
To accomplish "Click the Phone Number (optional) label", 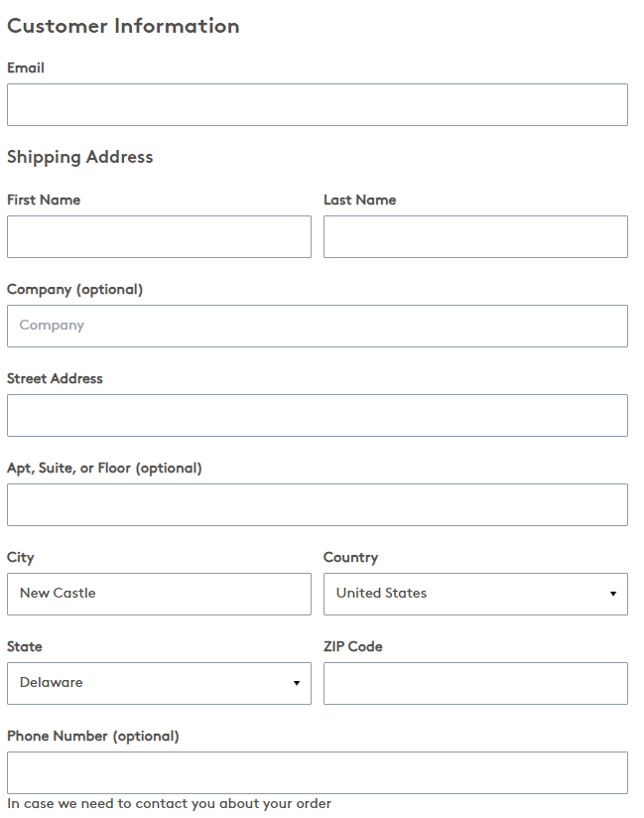I will point(92,736).
